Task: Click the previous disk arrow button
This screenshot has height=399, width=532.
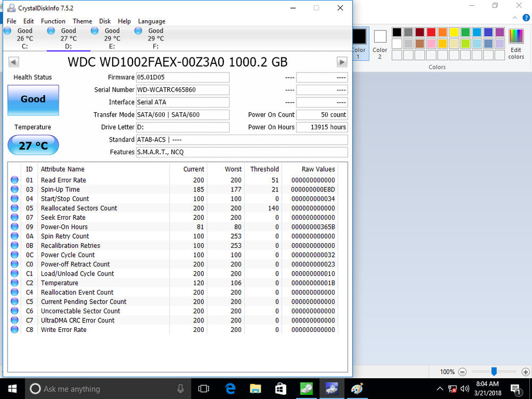Action: 13,62
